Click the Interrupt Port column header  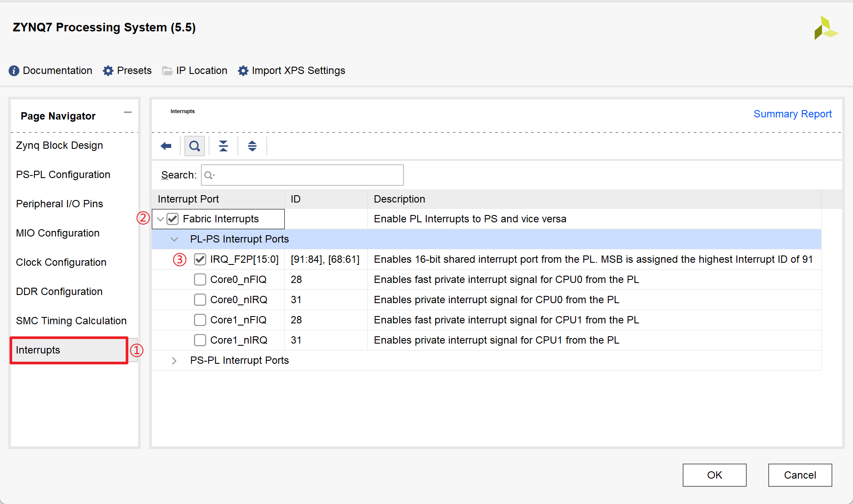tap(218, 199)
